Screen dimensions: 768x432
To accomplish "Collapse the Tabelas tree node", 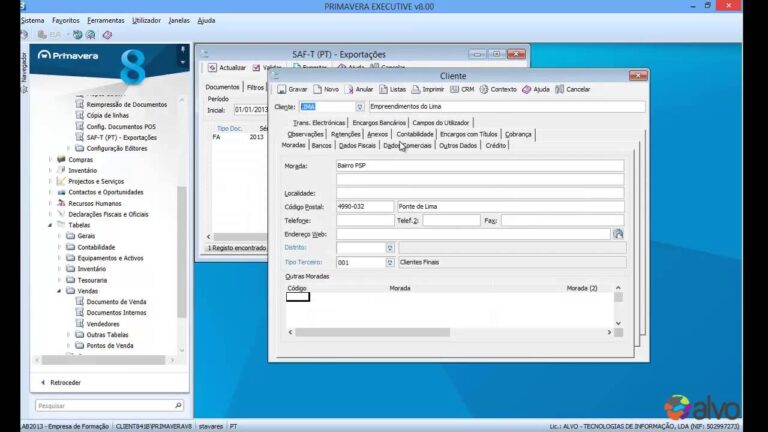I will point(50,225).
